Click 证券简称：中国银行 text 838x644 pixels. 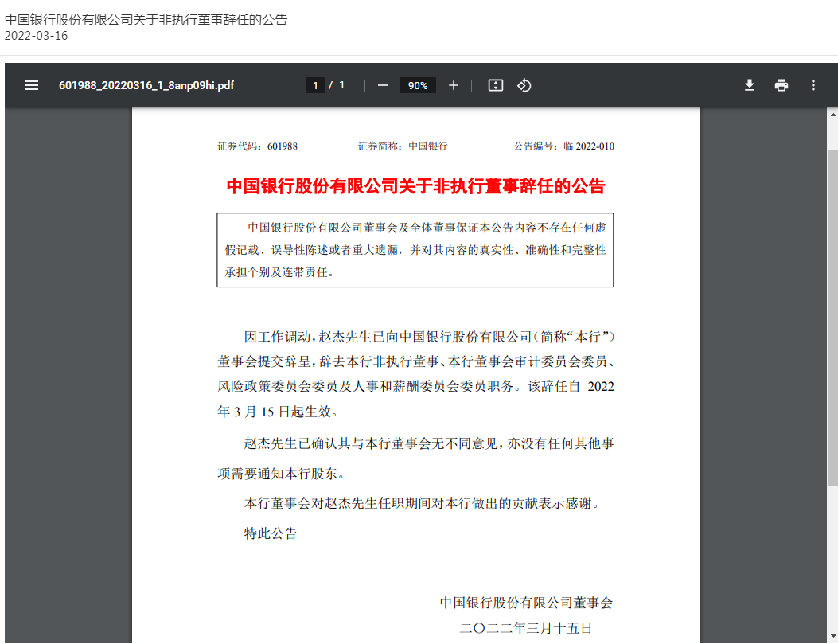point(403,146)
